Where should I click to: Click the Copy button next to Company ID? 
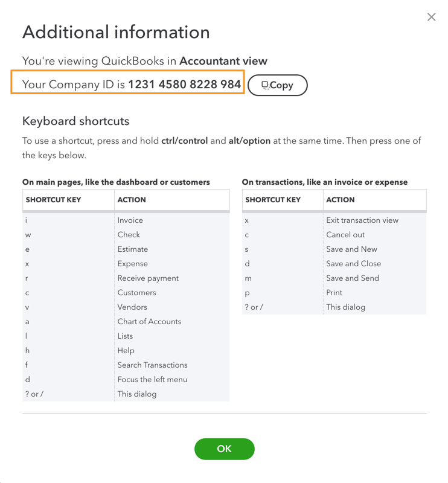point(277,85)
